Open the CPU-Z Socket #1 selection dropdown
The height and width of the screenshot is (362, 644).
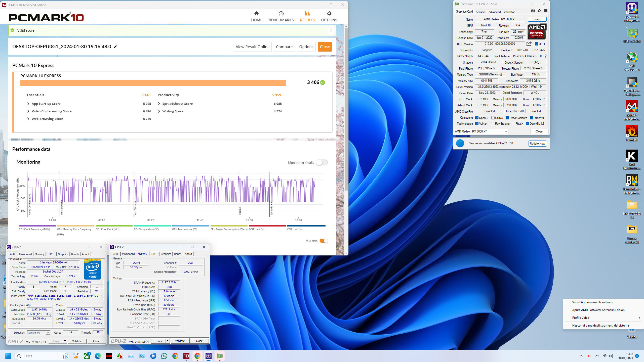(x=38, y=333)
